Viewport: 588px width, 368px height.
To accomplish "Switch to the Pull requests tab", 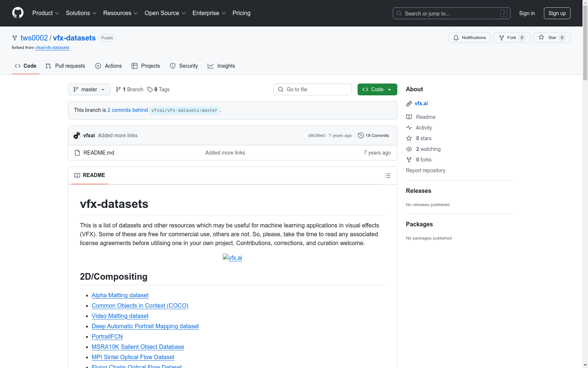I will pyautogui.click(x=65, y=66).
